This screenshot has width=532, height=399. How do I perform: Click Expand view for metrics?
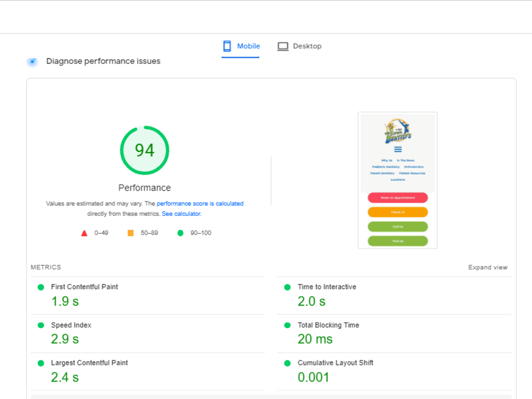(x=487, y=268)
